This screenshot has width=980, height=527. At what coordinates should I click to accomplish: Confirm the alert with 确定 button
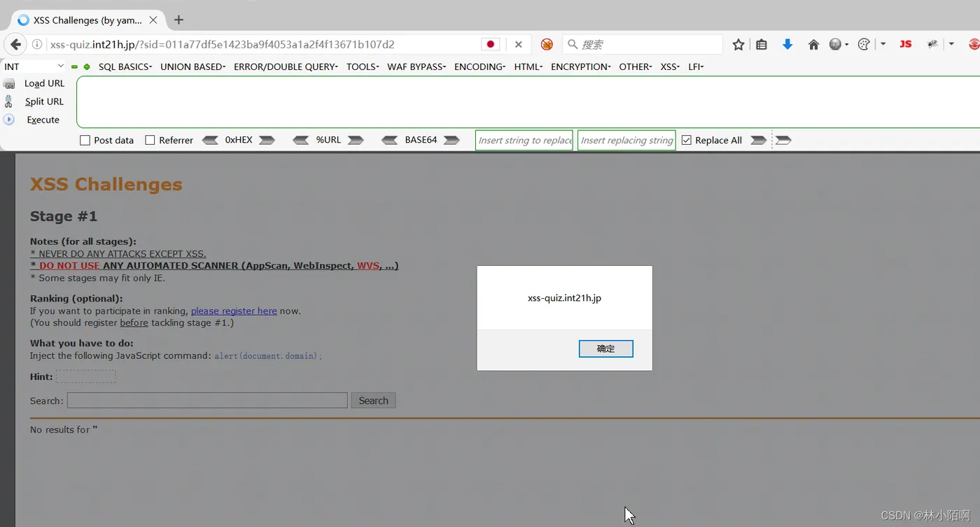[606, 349]
